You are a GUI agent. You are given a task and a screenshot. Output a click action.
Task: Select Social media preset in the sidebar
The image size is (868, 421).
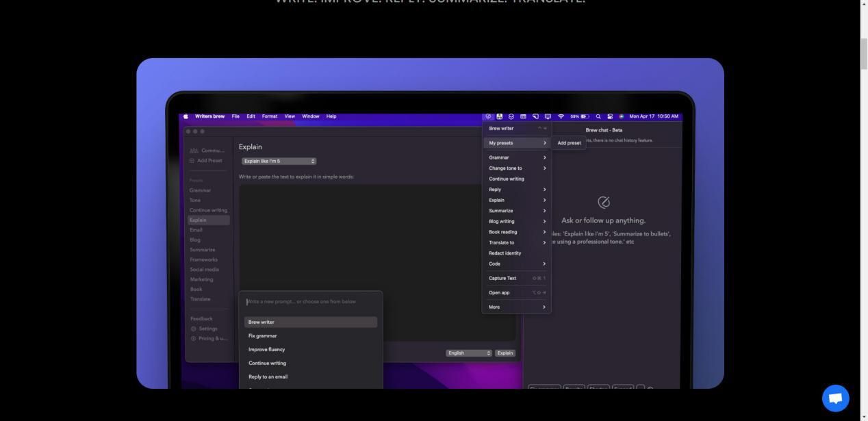coord(204,270)
